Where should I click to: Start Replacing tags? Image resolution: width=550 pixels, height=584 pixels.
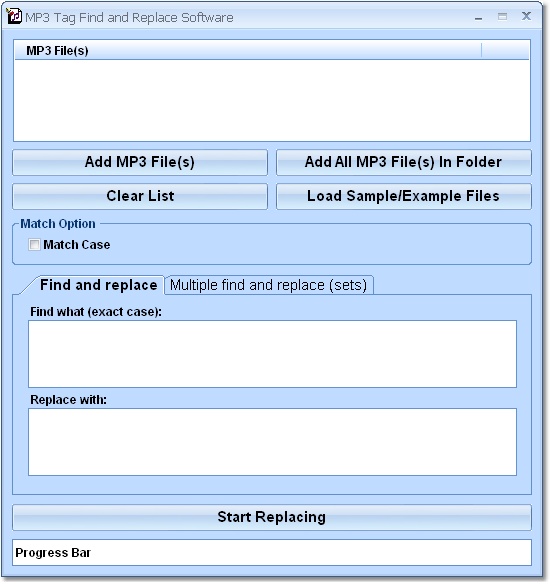272,517
